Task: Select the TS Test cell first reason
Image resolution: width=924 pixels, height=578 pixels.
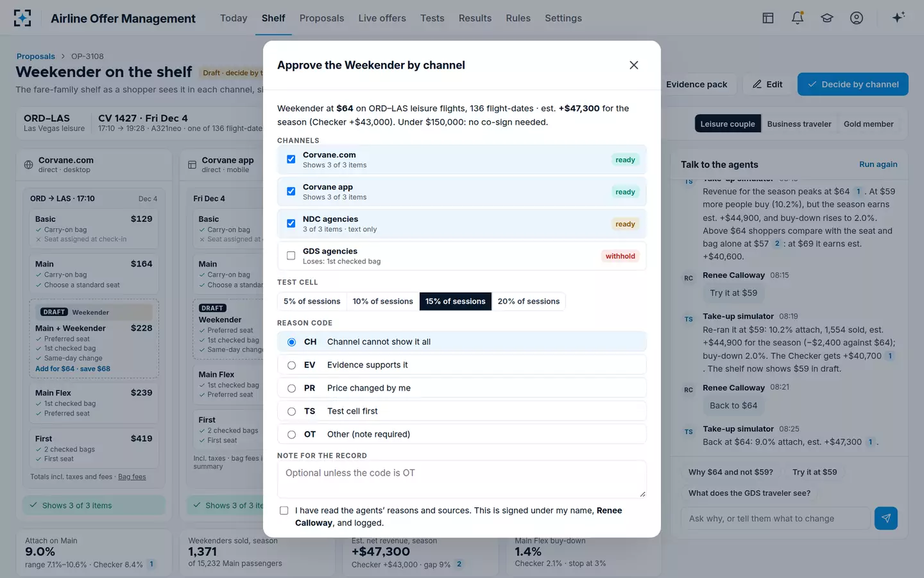Action: point(461,411)
